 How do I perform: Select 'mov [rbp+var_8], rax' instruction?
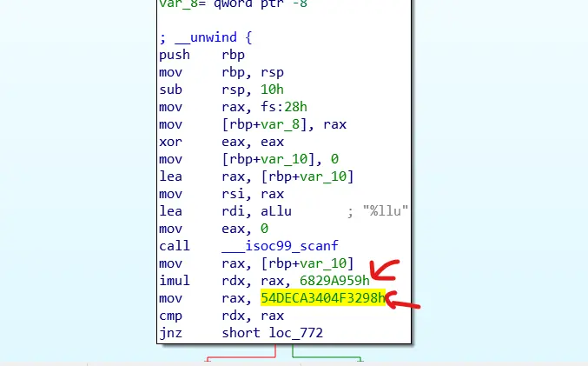point(253,124)
